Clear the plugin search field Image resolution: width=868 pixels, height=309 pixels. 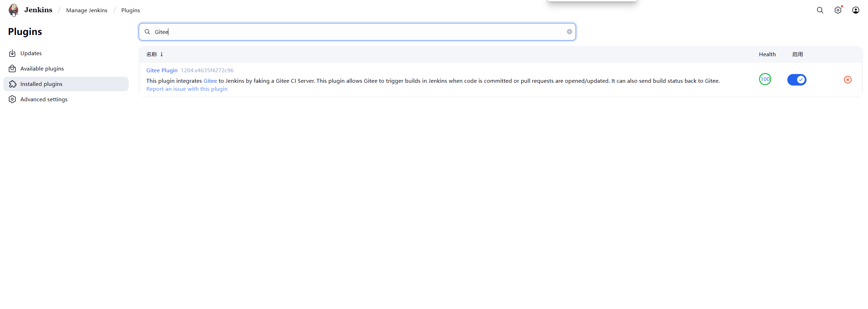coord(569,32)
